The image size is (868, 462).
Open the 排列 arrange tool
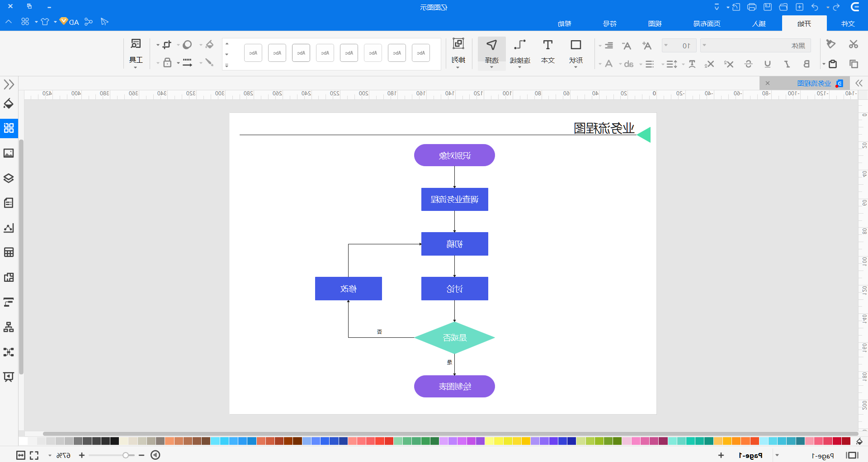click(x=458, y=52)
